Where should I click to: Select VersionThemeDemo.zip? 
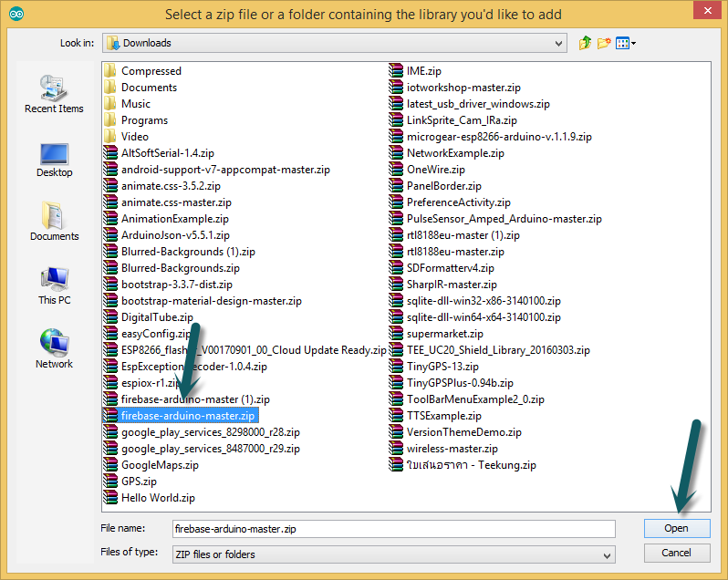(455, 432)
